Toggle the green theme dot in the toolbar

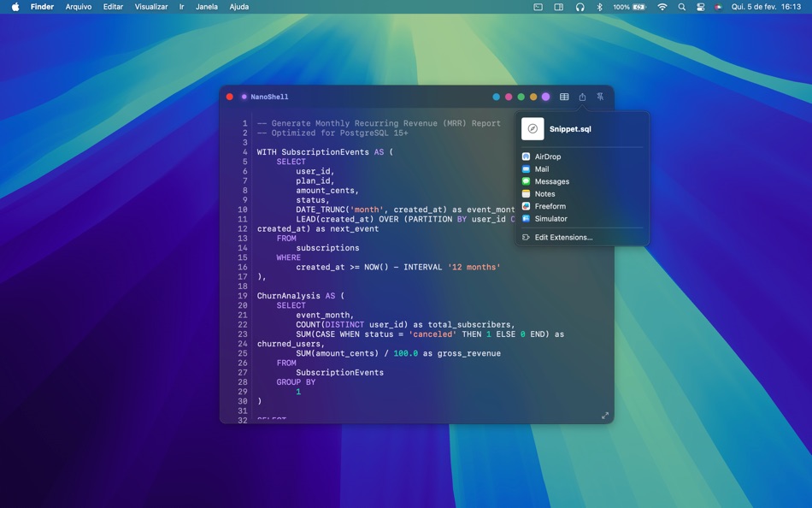click(x=521, y=97)
